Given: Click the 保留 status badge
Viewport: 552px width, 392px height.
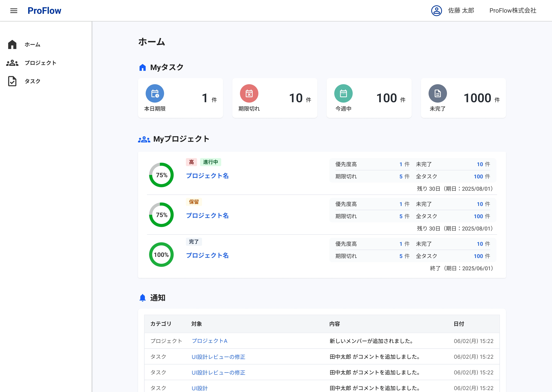Looking at the screenshot, I should point(194,202).
